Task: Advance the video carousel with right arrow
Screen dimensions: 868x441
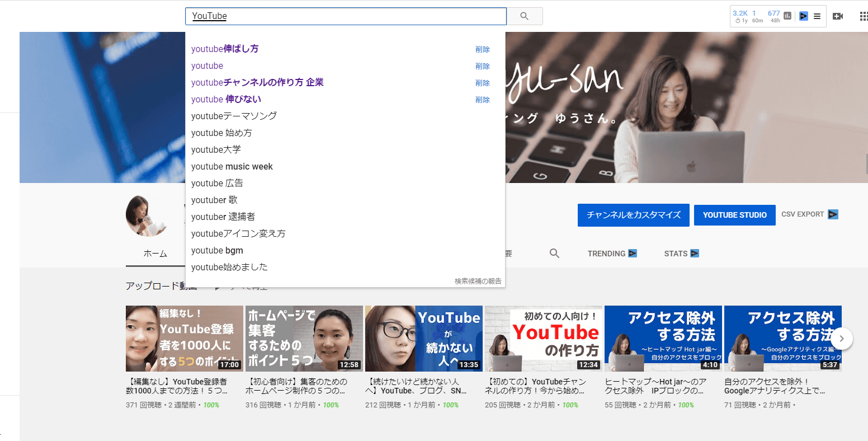Action: pos(842,339)
